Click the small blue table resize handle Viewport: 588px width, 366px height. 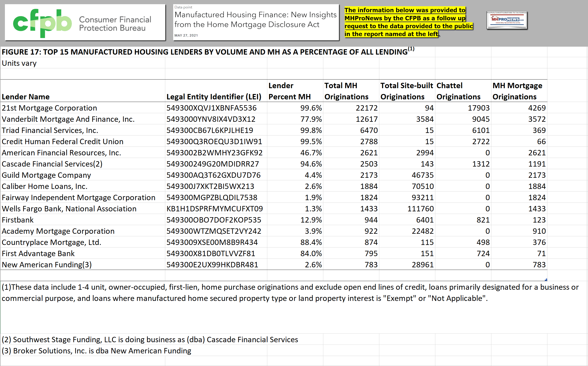click(x=546, y=280)
